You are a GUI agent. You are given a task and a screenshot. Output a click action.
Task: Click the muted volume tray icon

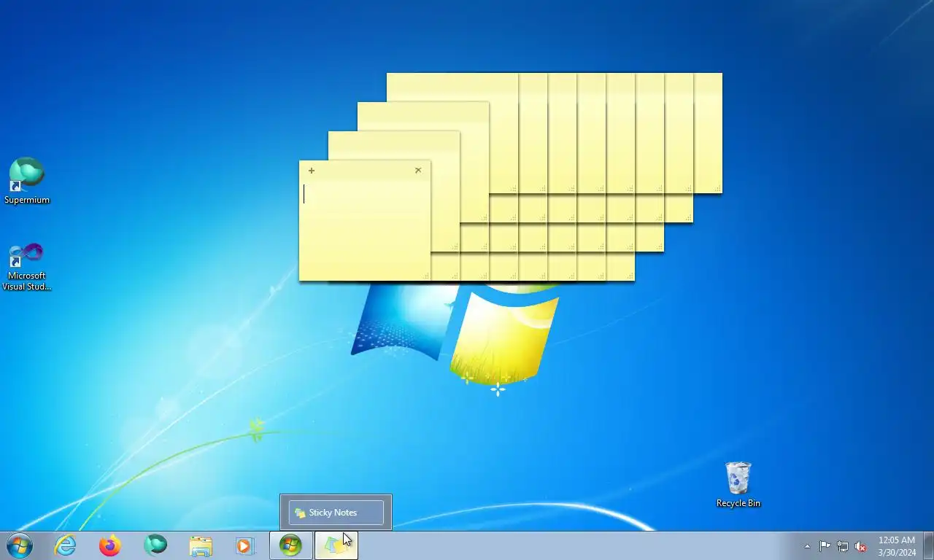point(860,546)
